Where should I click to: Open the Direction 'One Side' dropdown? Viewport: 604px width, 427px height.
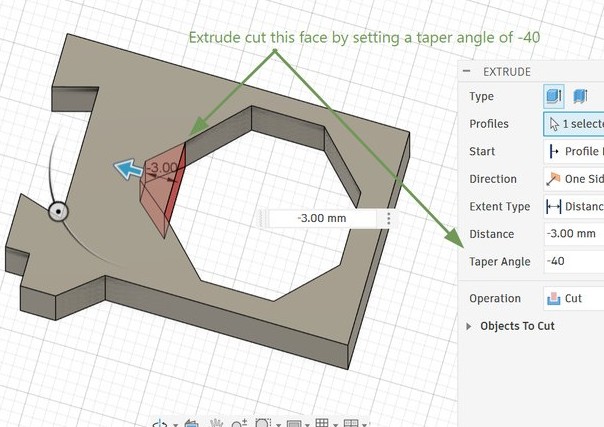click(574, 179)
